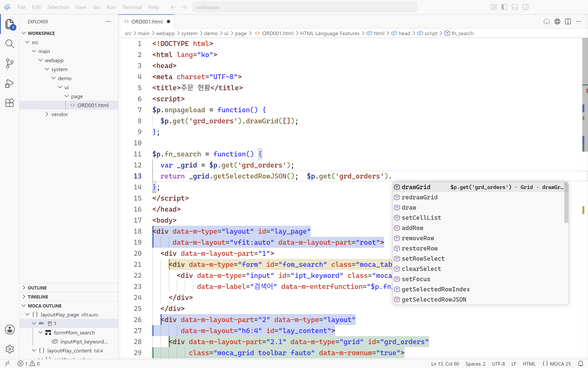
Task: Click Spaces: 2 indentation setting
Action: point(475,364)
